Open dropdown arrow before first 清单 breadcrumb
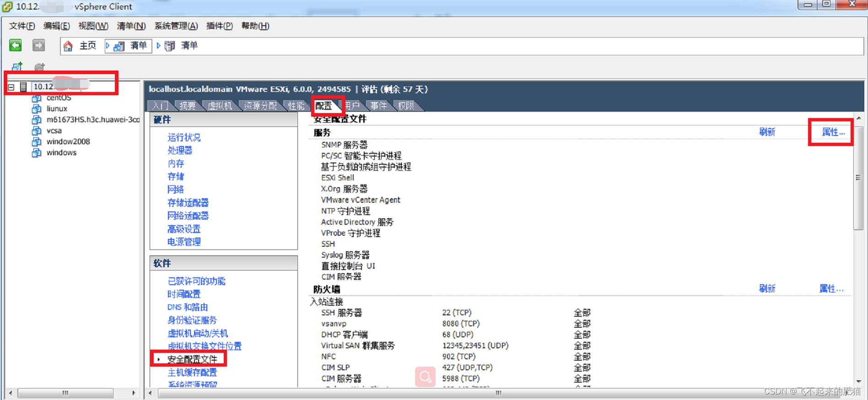 coord(108,46)
